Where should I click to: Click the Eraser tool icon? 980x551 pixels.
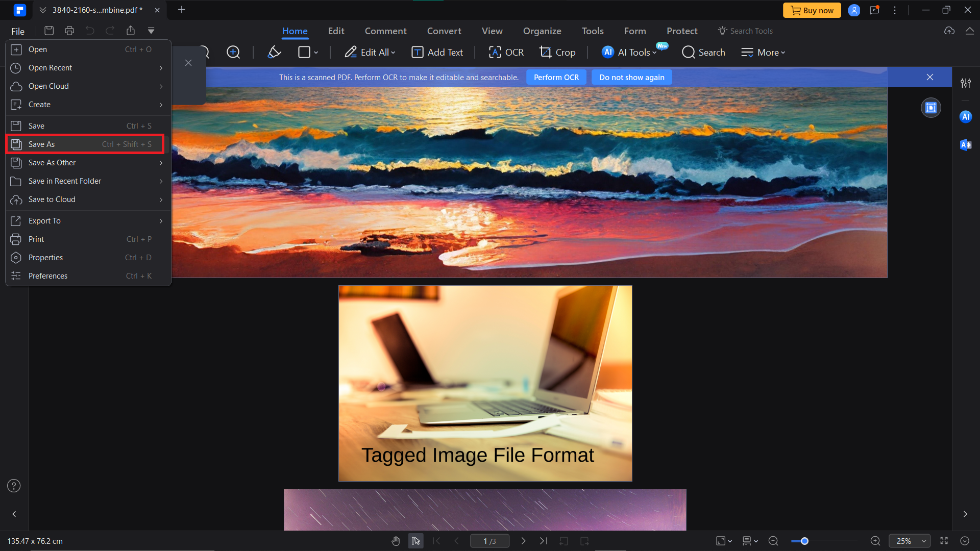tap(275, 52)
